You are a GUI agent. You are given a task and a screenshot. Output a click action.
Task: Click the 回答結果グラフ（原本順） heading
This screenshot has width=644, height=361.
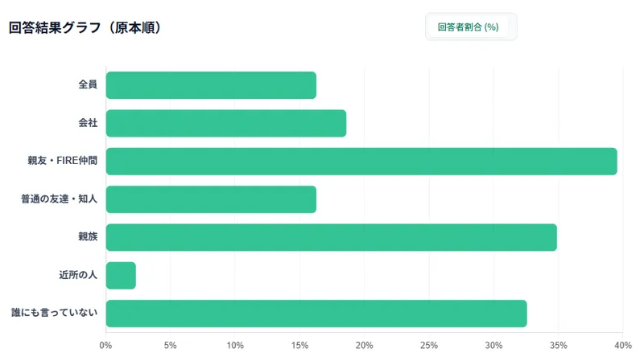coord(85,27)
